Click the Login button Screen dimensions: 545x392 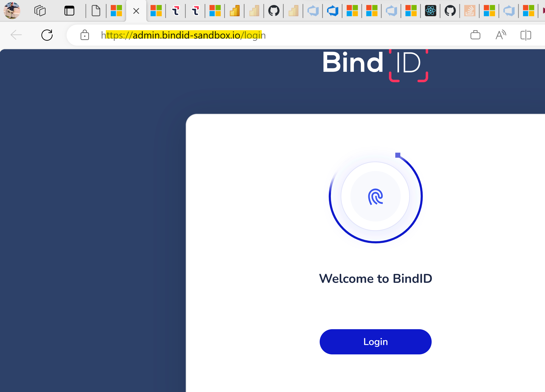point(375,342)
